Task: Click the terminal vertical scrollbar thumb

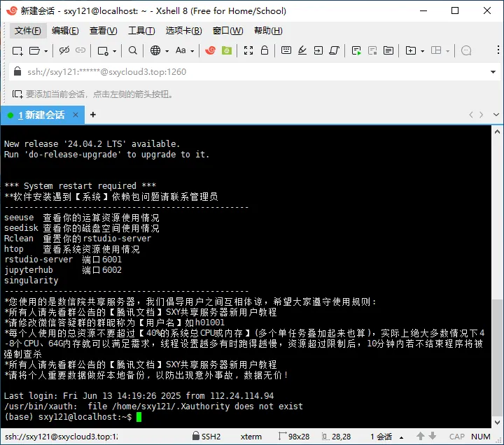Action: pyautogui.click(x=497, y=358)
